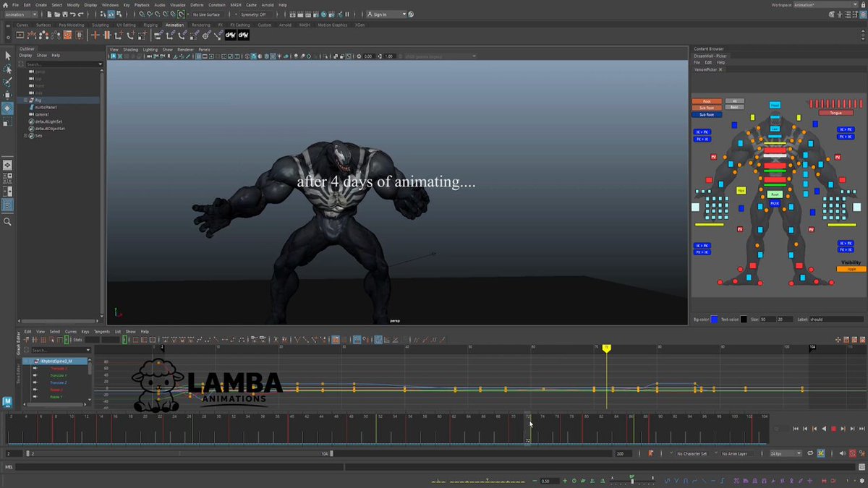Click the red stop playback button
The width and height of the screenshot is (868, 488).
(x=833, y=429)
